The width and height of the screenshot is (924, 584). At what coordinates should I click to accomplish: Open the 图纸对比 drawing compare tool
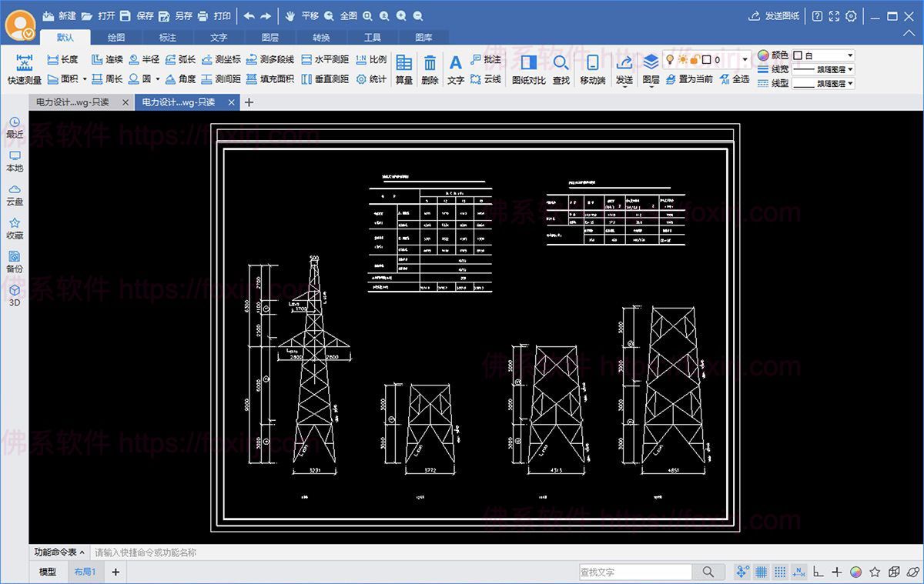click(528, 69)
